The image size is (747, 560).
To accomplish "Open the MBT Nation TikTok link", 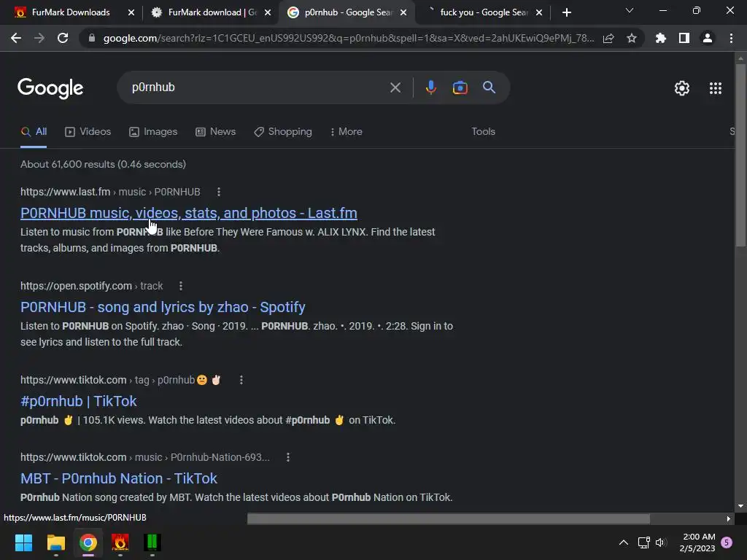I will pyautogui.click(x=119, y=478).
